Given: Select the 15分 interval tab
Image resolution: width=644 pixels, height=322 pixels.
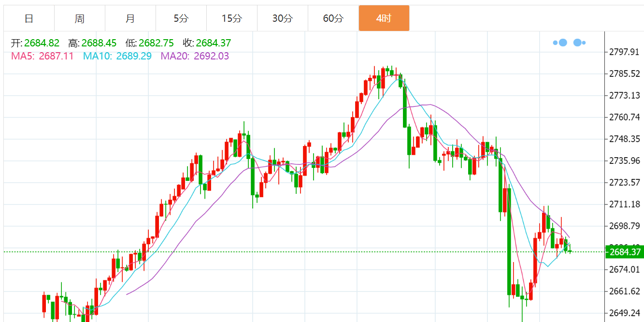Looking at the screenshot, I should click(x=232, y=18).
